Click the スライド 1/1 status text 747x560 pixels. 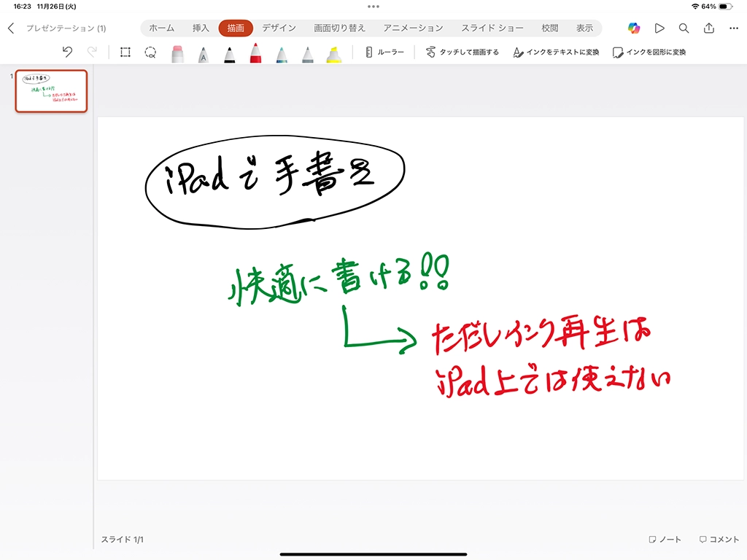122,540
